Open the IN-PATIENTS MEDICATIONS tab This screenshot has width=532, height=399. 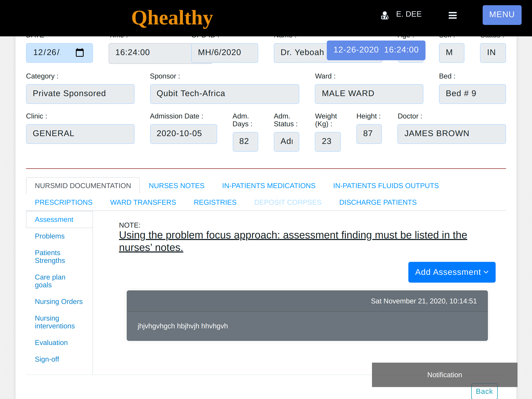point(269,186)
